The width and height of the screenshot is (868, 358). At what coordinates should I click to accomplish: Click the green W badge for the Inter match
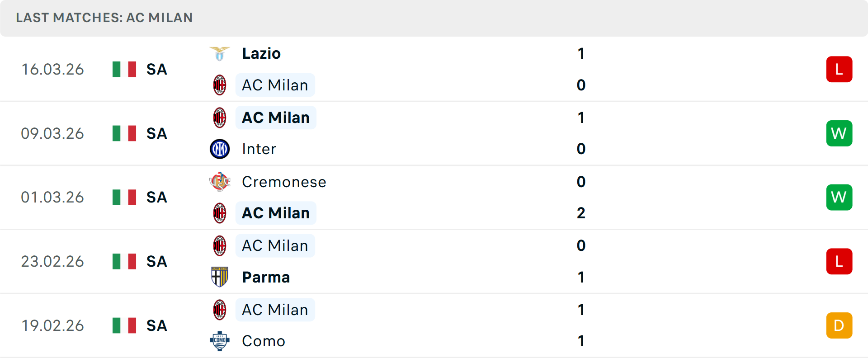click(839, 133)
